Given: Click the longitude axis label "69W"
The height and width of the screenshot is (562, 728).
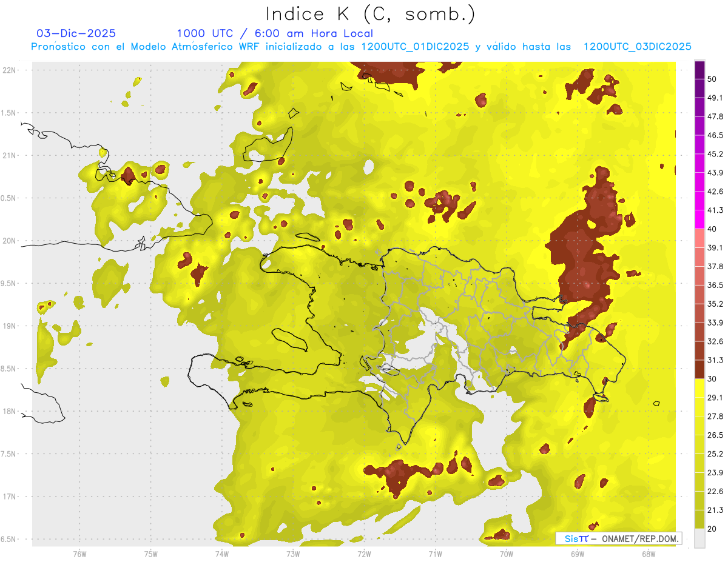Looking at the screenshot, I should coord(578,554).
